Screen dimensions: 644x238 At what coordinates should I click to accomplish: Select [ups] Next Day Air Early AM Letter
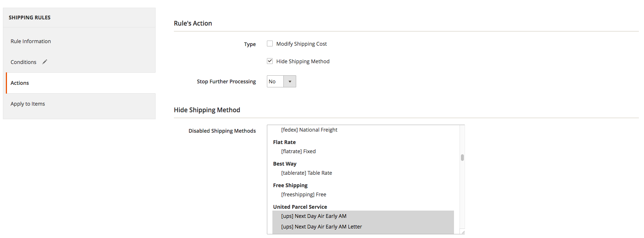click(x=321, y=227)
